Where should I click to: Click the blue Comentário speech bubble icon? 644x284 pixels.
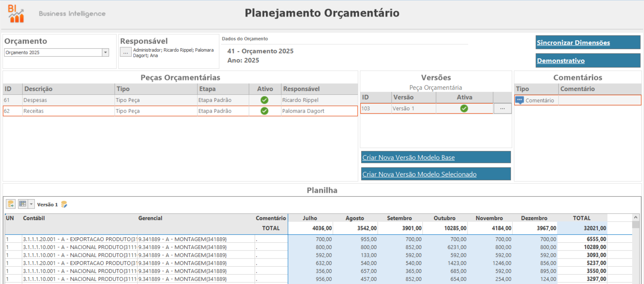click(519, 100)
